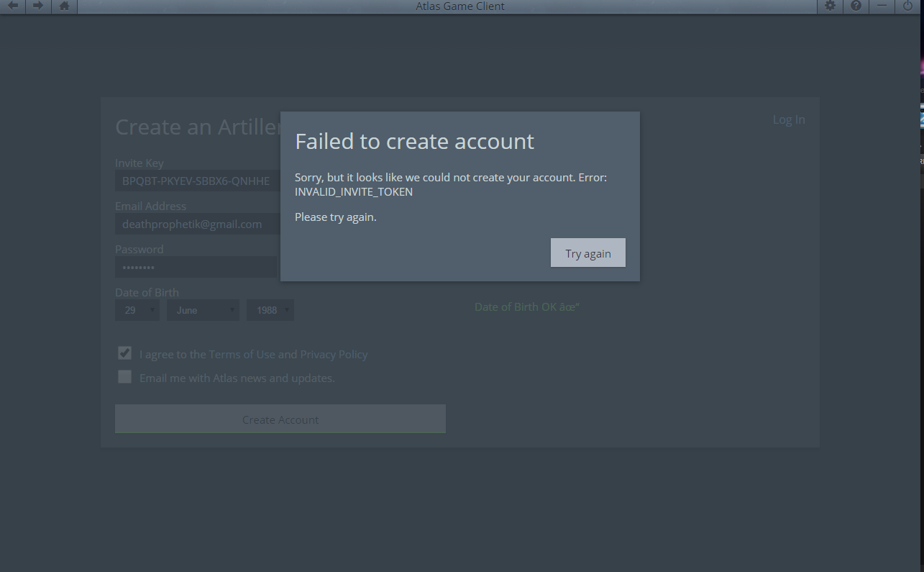This screenshot has height=572, width=924.
Task: Click the Log In link
Action: [788, 119]
